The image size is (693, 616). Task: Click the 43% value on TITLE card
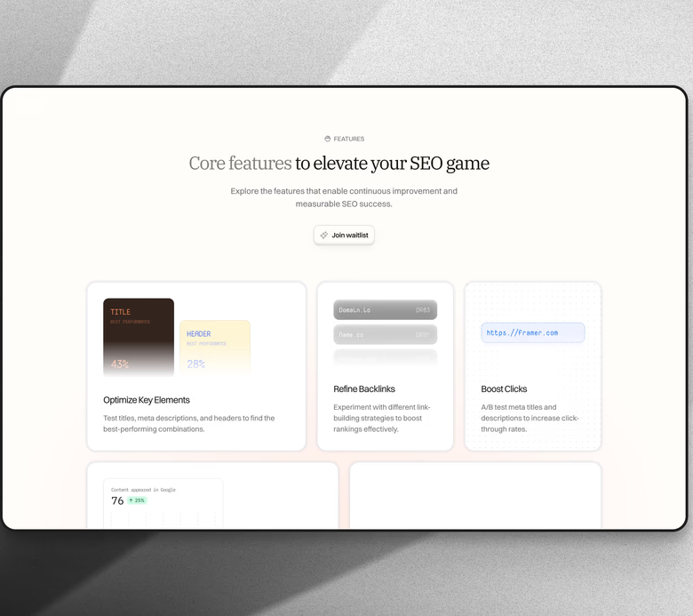point(120,364)
